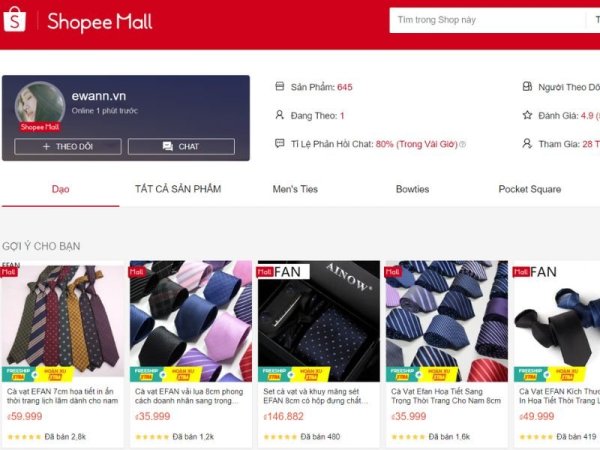Open the Pocket Square category tab

click(530, 189)
